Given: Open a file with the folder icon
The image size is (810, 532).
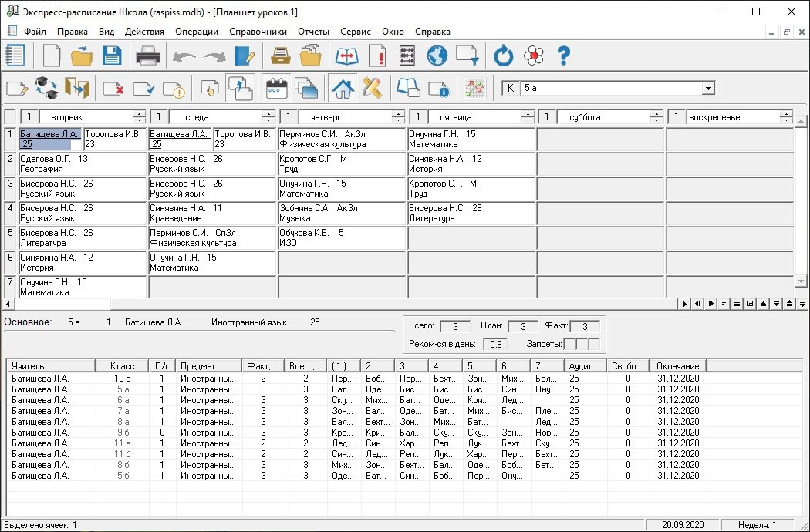Looking at the screenshot, I should (82, 56).
